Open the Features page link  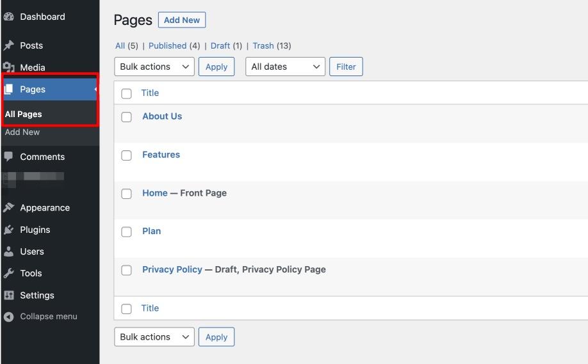click(x=161, y=155)
